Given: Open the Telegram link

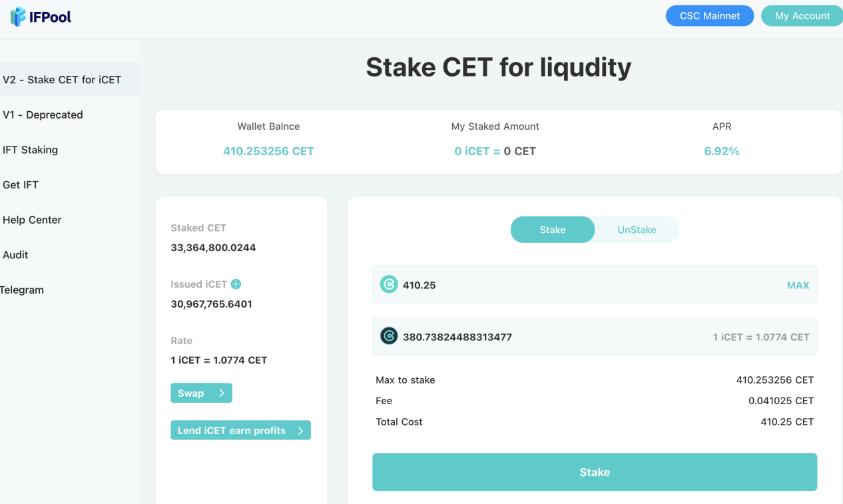Looking at the screenshot, I should (x=22, y=290).
